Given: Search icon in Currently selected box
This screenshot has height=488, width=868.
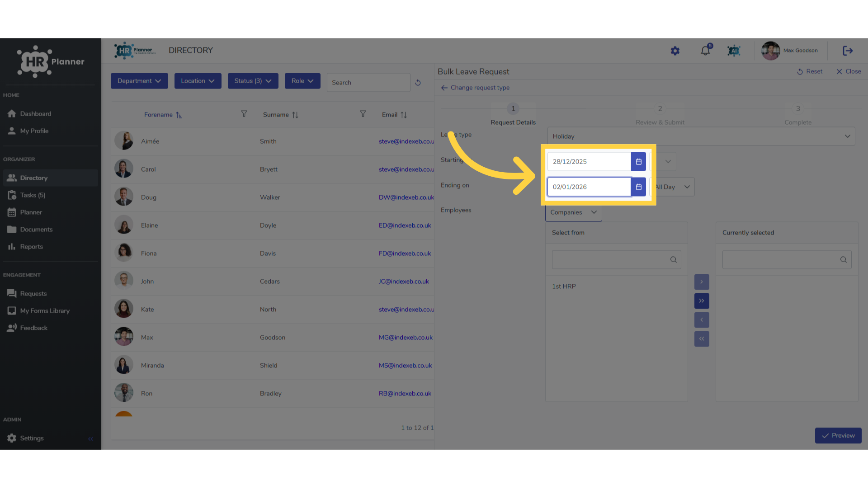Looking at the screenshot, I should tap(843, 260).
